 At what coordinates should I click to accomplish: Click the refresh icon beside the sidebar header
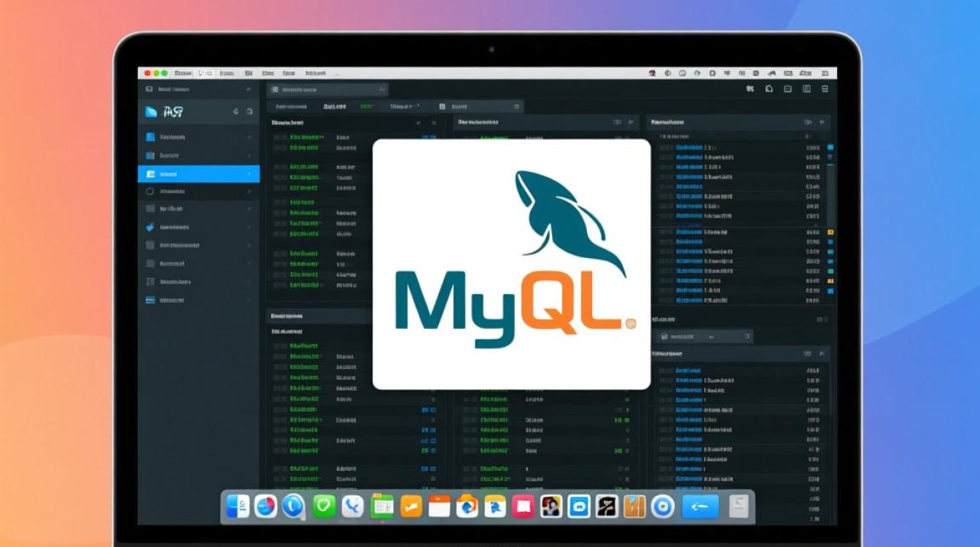click(249, 111)
